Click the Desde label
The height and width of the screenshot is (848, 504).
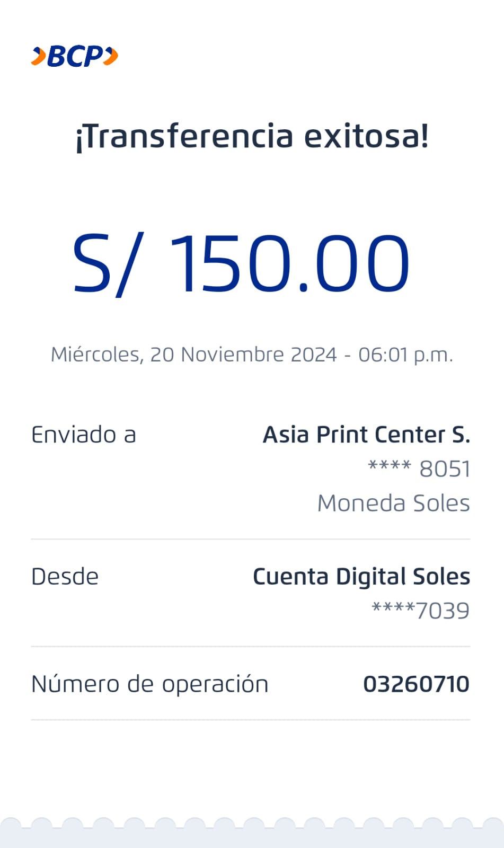(x=65, y=577)
